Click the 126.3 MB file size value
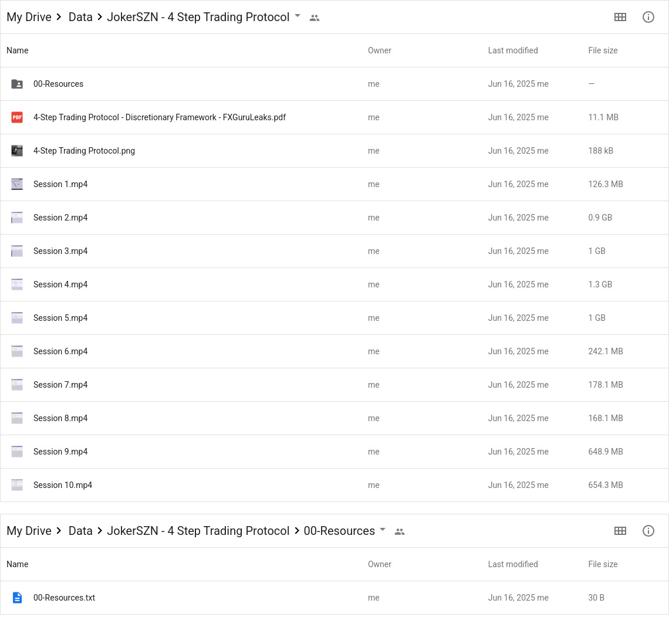This screenshot has height=644, width=669. pyautogui.click(x=606, y=184)
